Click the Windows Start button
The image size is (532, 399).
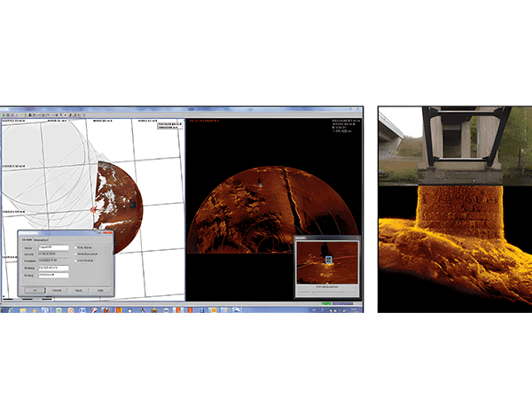pyautogui.click(x=4, y=309)
